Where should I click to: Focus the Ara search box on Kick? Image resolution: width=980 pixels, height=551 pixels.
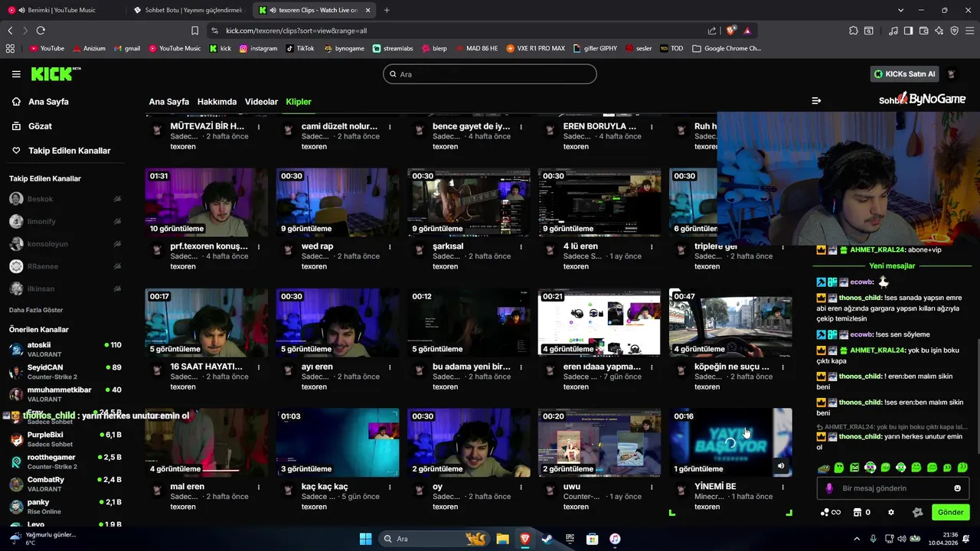click(490, 74)
